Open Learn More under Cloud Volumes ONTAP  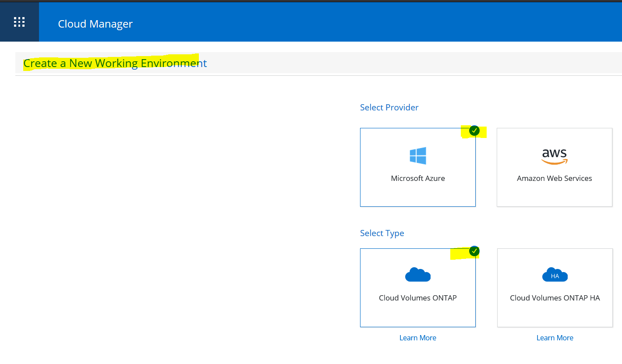click(418, 338)
